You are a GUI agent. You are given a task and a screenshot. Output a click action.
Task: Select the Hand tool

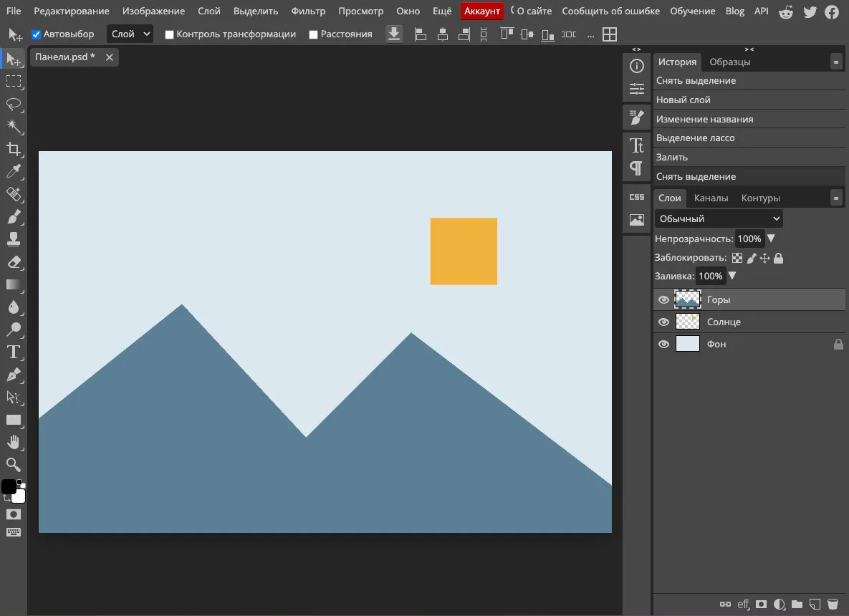point(14,443)
